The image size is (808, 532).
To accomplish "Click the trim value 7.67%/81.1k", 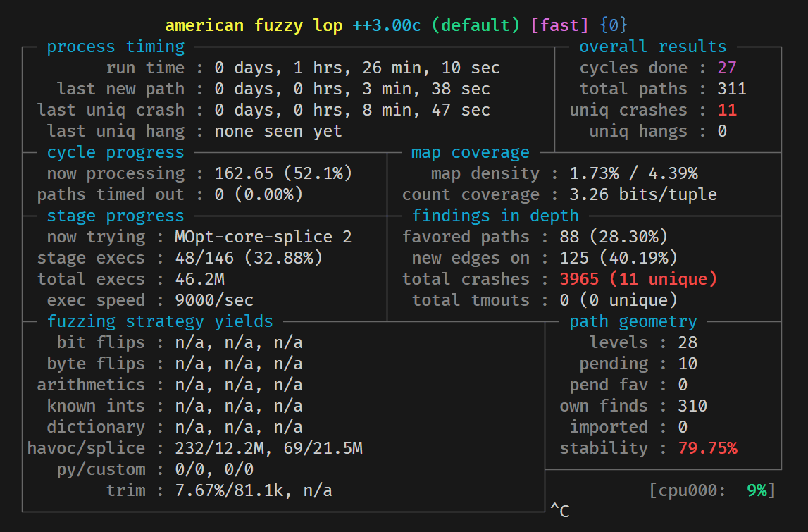I will click(229, 490).
